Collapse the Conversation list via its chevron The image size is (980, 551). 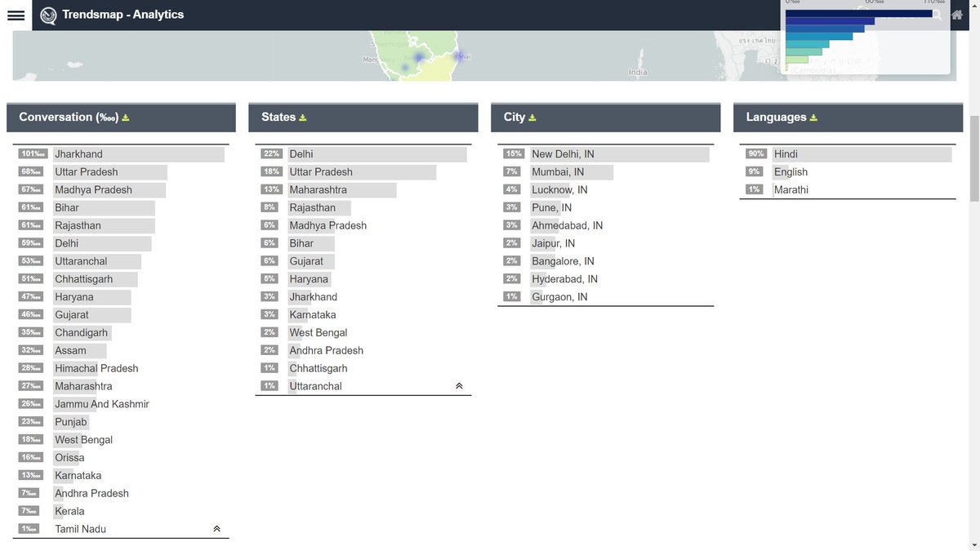click(216, 527)
